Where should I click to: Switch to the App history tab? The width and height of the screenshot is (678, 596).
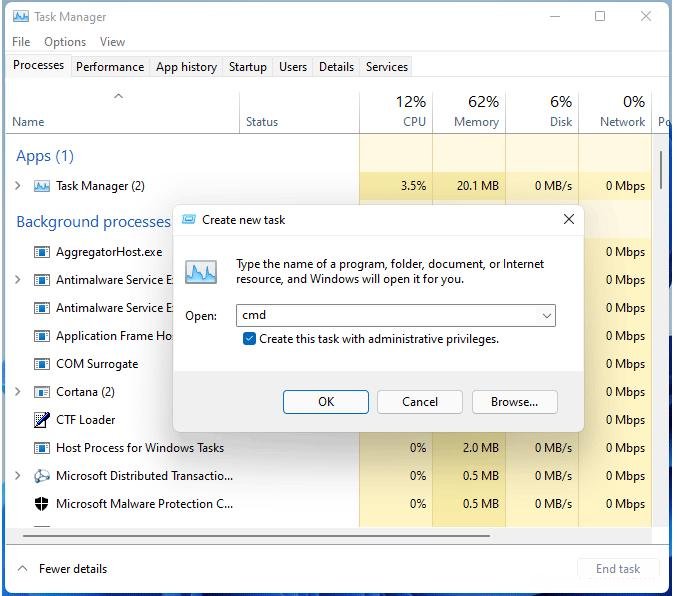click(186, 67)
